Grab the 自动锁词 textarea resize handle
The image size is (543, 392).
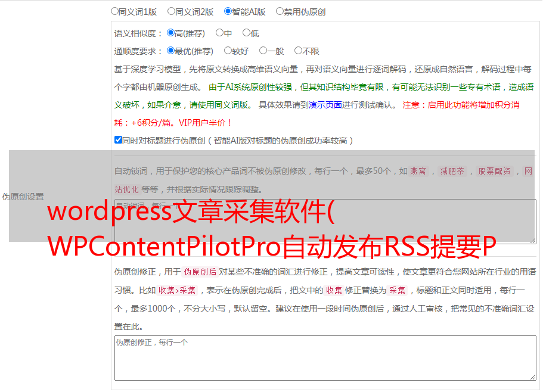[533, 240]
